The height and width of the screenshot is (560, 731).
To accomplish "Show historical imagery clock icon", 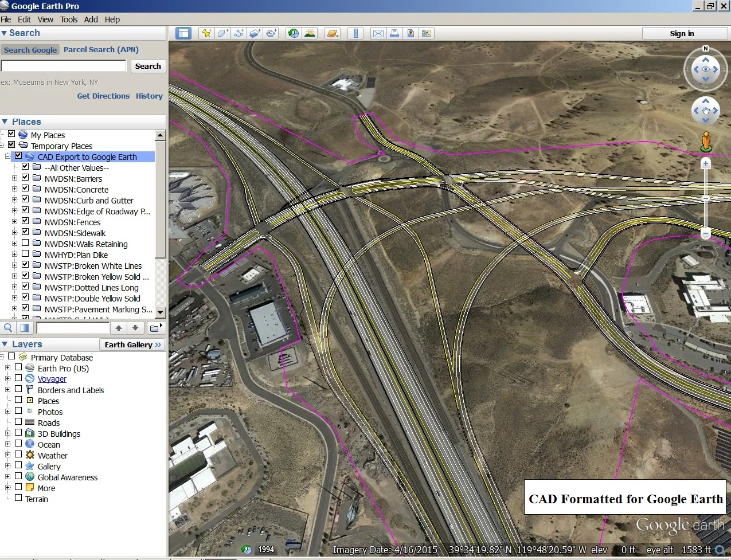I will 294,33.
